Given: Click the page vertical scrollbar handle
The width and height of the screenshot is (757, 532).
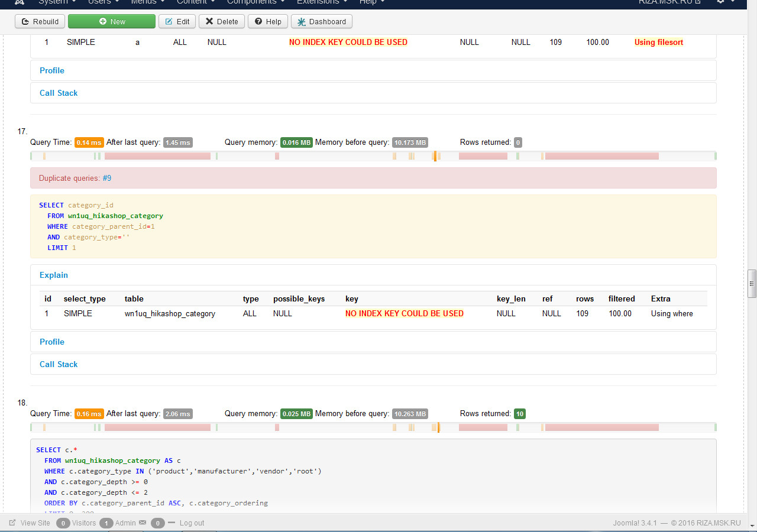Looking at the screenshot, I should pos(752,283).
